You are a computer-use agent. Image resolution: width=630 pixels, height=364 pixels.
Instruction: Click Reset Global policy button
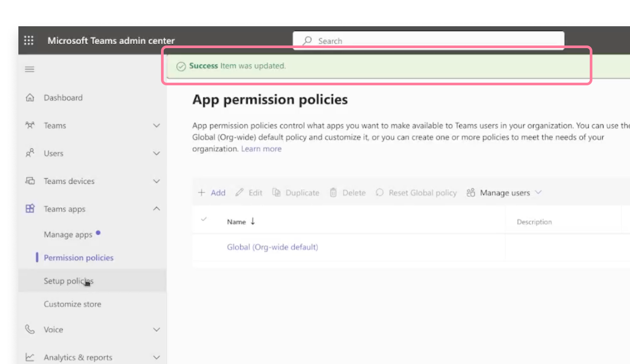tap(416, 192)
